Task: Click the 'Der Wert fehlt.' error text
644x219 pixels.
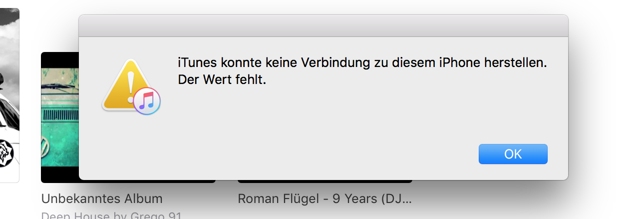Action: coord(222,79)
